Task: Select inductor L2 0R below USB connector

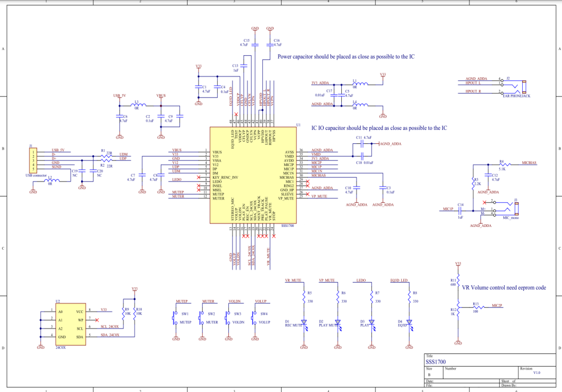Action: [52, 181]
